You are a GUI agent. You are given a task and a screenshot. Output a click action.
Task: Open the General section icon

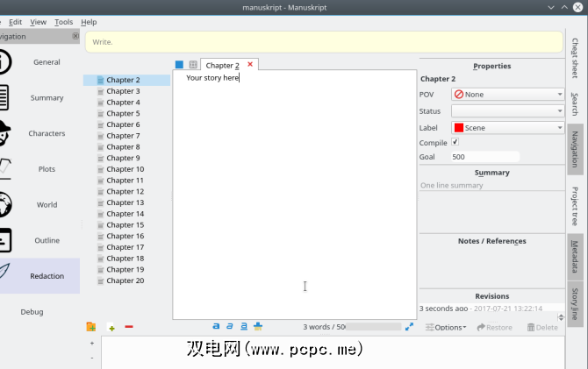(x=5, y=62)
